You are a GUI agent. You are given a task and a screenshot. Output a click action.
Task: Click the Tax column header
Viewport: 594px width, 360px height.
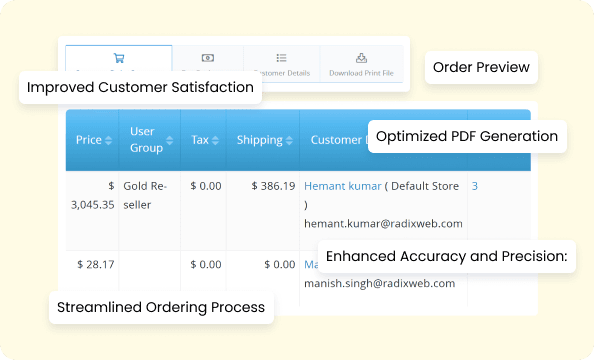coord(203,140)
